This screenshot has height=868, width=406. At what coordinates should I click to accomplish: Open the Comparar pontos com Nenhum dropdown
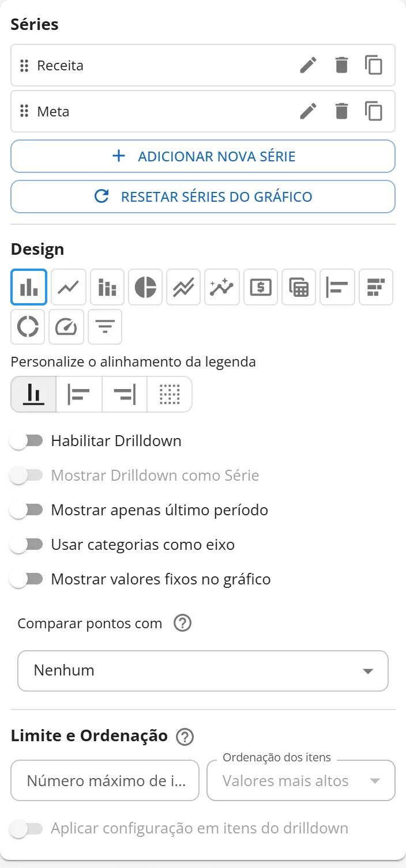[x=203, y=671]
